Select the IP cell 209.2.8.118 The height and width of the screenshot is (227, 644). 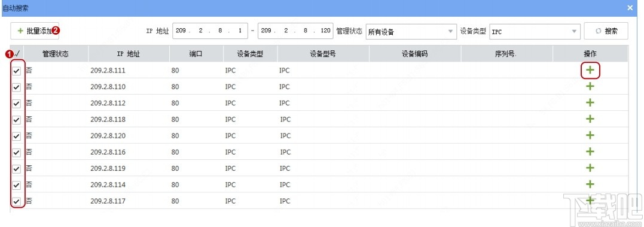click(x=108, y=119)
